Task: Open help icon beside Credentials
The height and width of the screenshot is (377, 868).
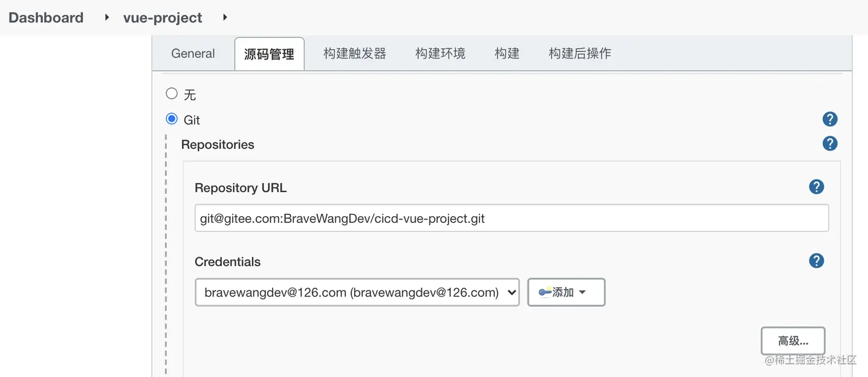Action: click(816, 260)
